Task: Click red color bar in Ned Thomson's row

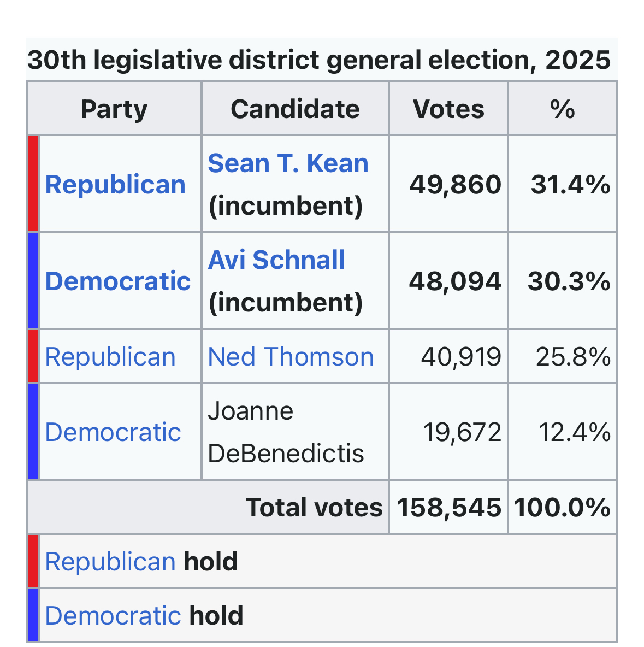Action: [33, 356]
